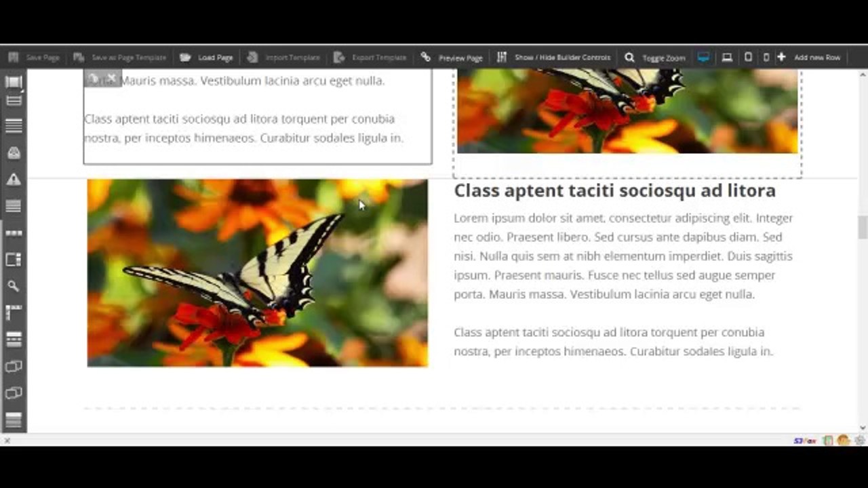Click the inbox tray sidebar icon
This screenshot has height=488, width=868.
pos(14,153)
